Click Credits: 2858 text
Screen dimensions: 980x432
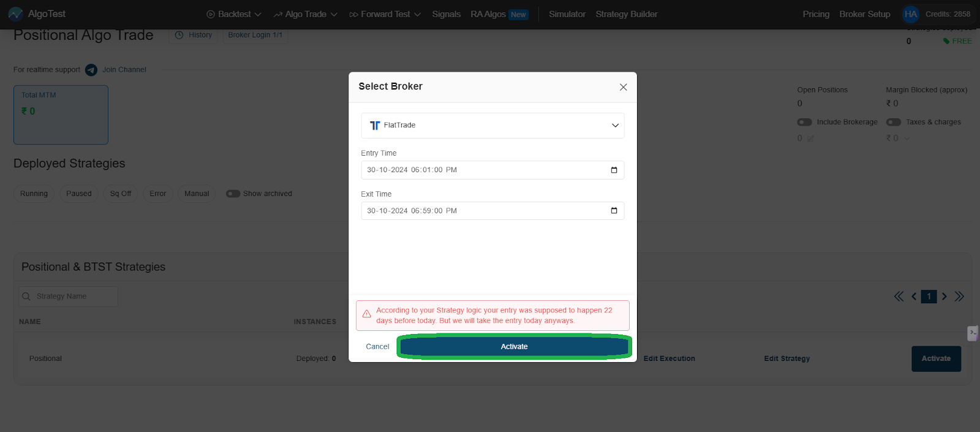click(x=948, y=14)
